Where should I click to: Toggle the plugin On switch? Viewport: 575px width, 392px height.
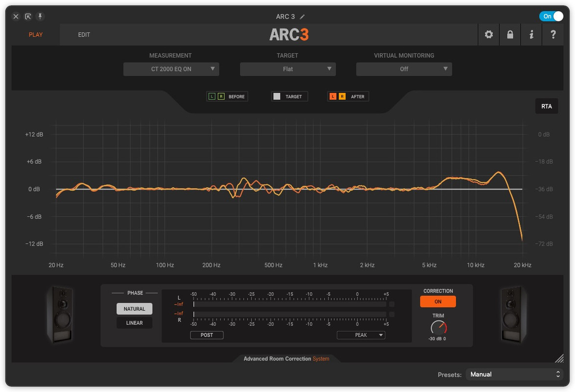click(551, 16)
